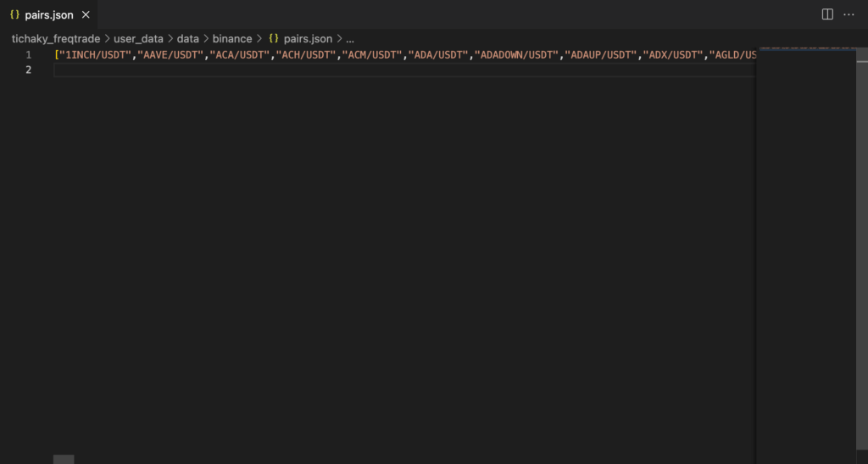Open user_data breadcrumb folder
Viewport: 868px width, 464px height.
(x=138, y=39)
